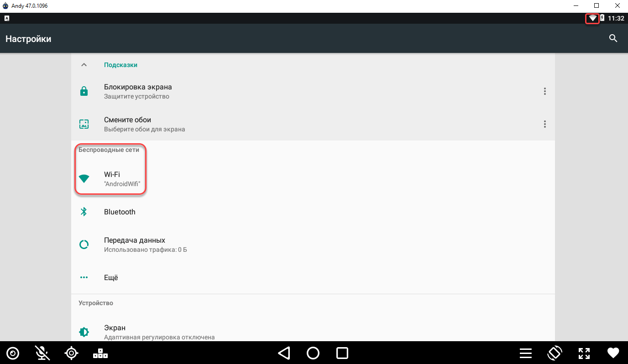Open Bluetooth settings
Image resolution: width=628 pixels, height=364 pixels.
point(313,212)
